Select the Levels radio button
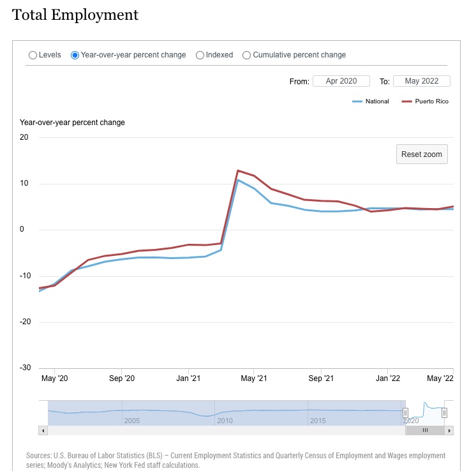 (33, 55)
